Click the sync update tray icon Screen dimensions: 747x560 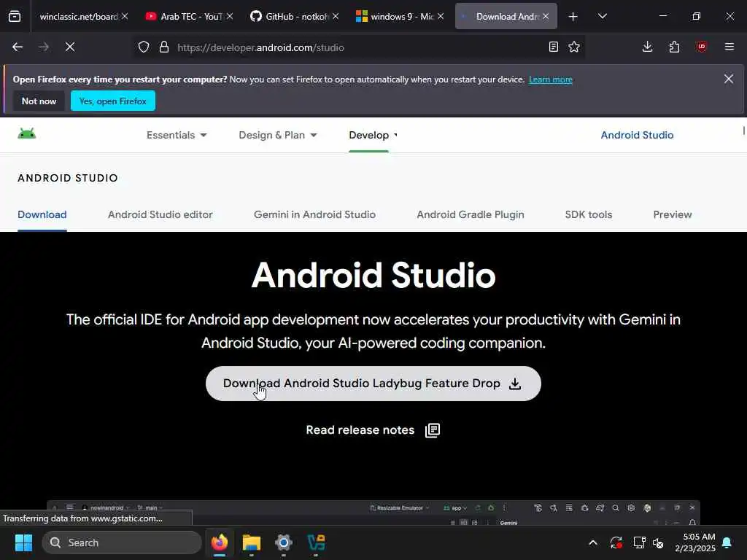click(x=616, y=542)
